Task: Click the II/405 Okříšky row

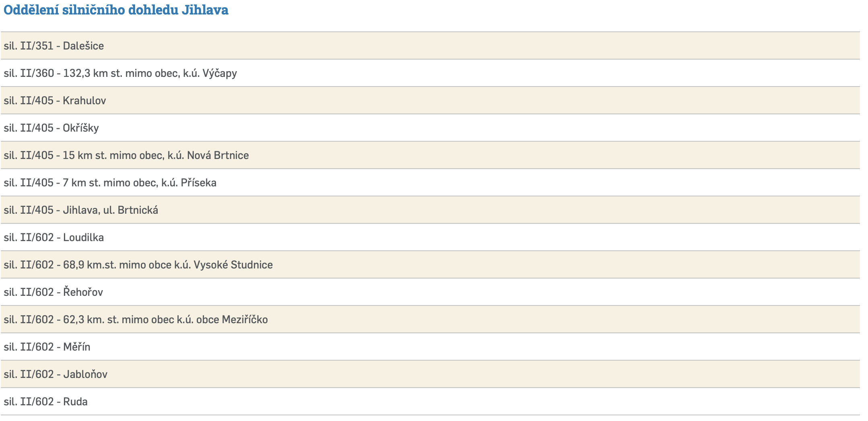Action: click(51, 128)
